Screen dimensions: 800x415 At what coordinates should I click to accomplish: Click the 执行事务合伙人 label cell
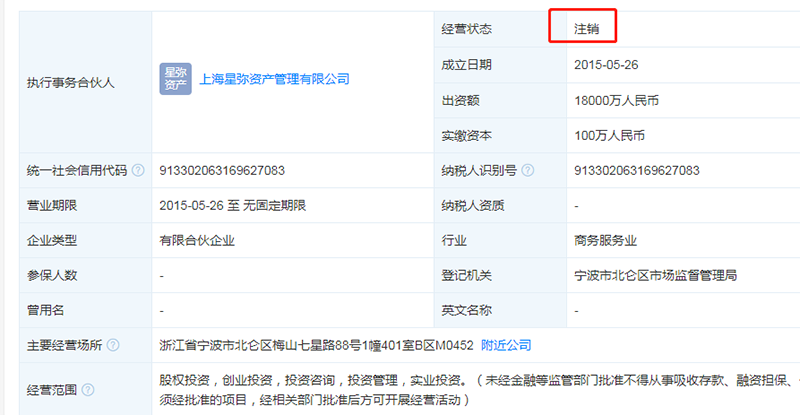(70, 82)
